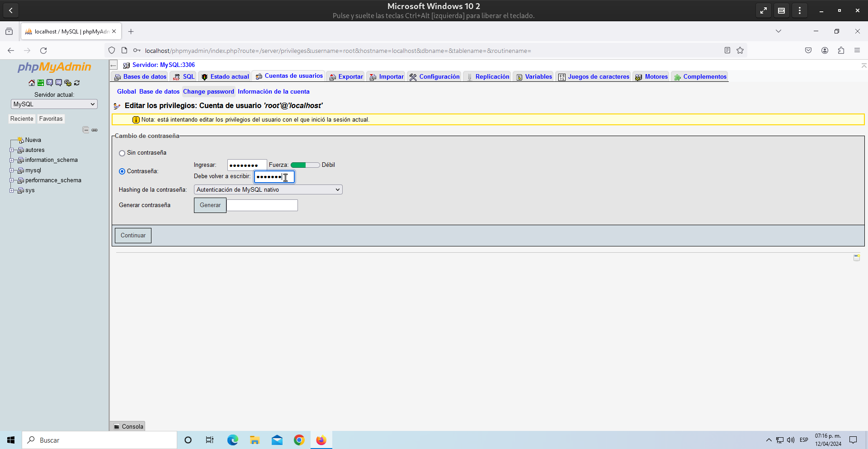This screenshot has width=868, height=449.
Task: Collapse all navigation tree items icon
Action: (x=86, y=130)
